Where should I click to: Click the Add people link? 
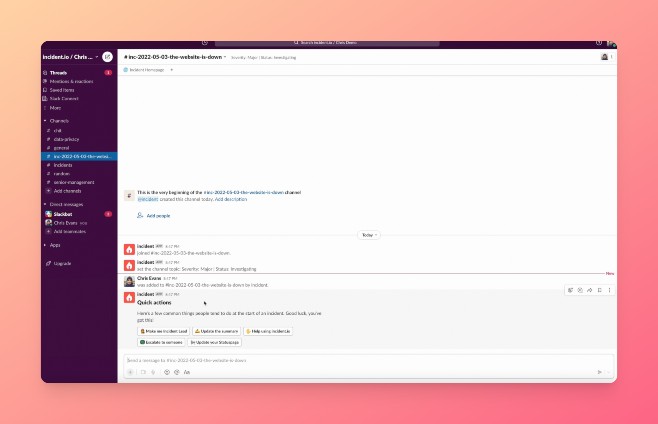click(154, 216)
